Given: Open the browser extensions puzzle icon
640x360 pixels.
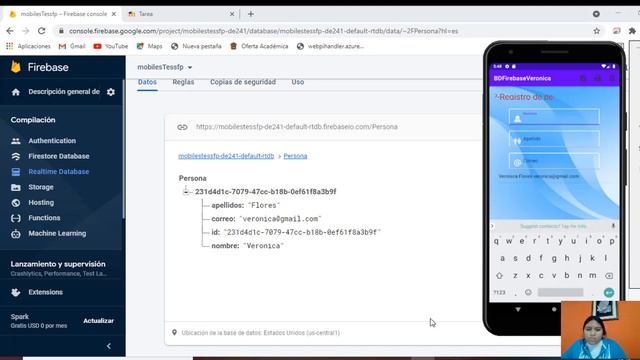Looking at the screenshot, I should click(632, 31).
